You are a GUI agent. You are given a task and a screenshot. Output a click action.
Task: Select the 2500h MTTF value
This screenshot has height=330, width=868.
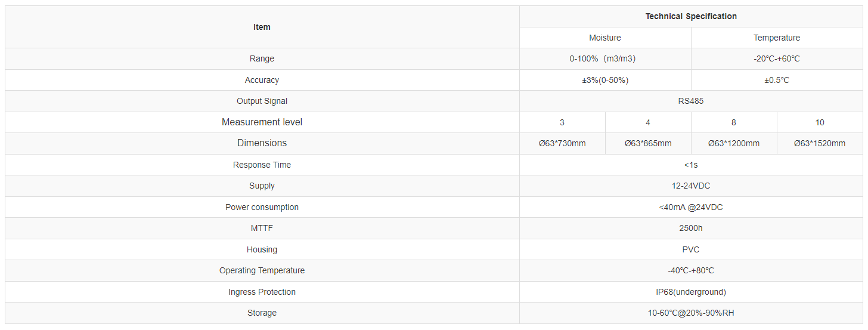coord(691,228)
